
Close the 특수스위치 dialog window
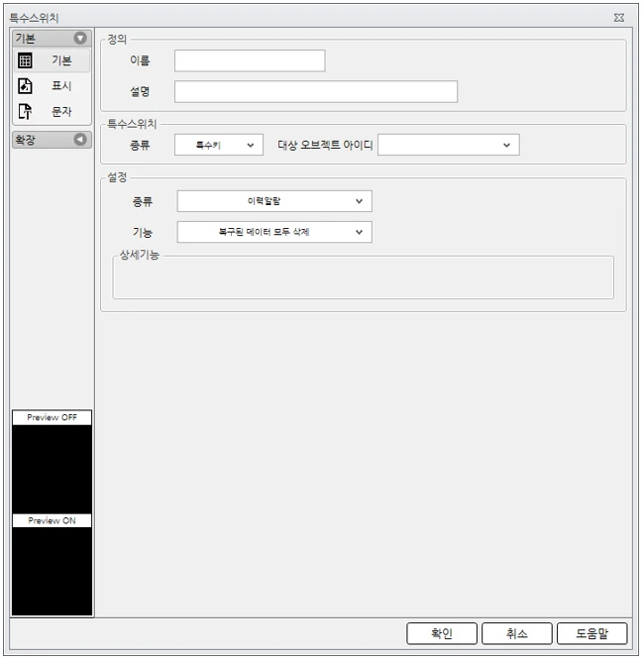tap(620, 18)
